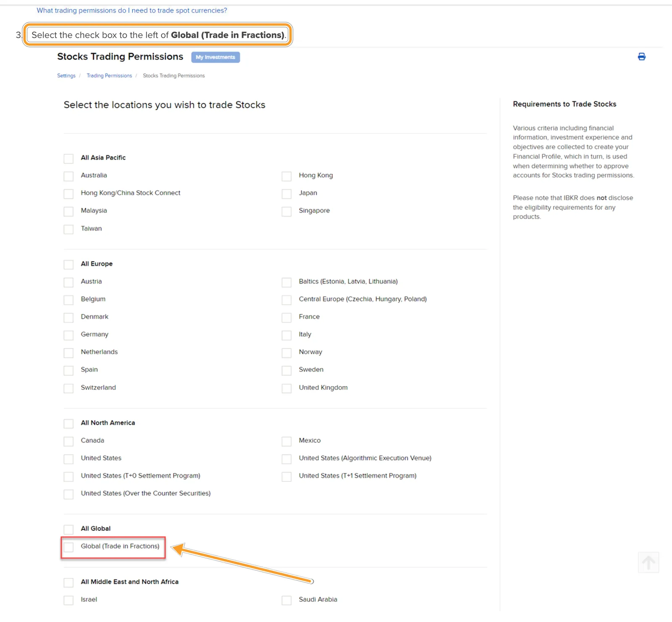
Task: Enable the plain United States checkbox
Action: (x=68, y=459)
